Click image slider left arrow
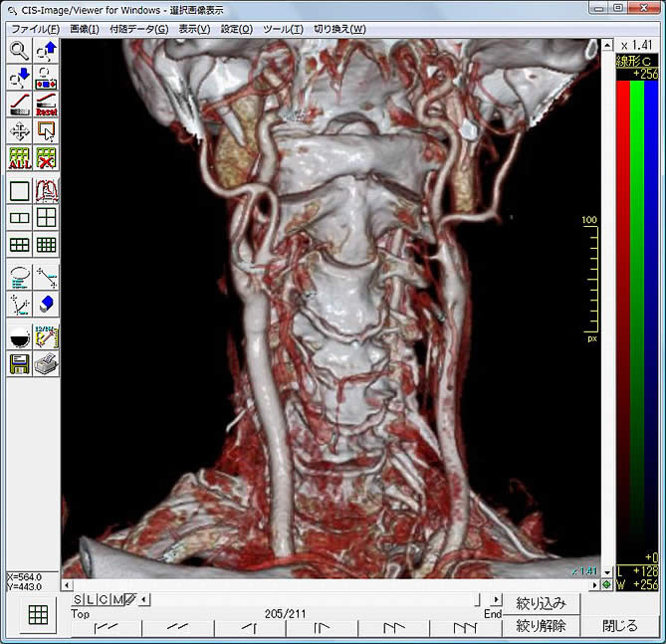The width and height of the screenshot is (666, 644). (144, 600)
